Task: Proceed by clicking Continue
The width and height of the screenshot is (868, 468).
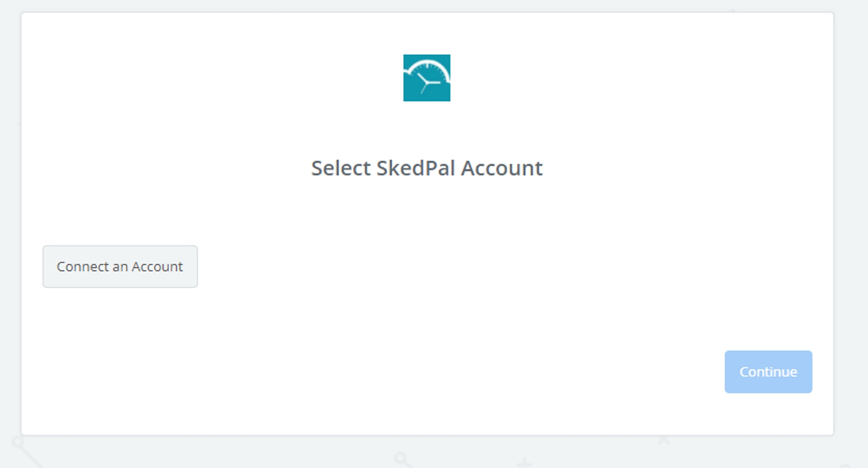Action: (x=768, y=372)
